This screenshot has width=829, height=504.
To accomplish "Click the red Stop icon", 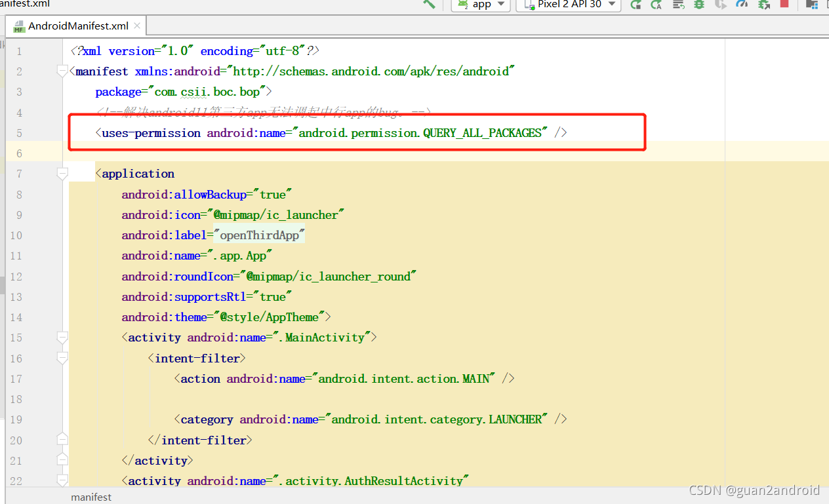I will coord(784,4).
